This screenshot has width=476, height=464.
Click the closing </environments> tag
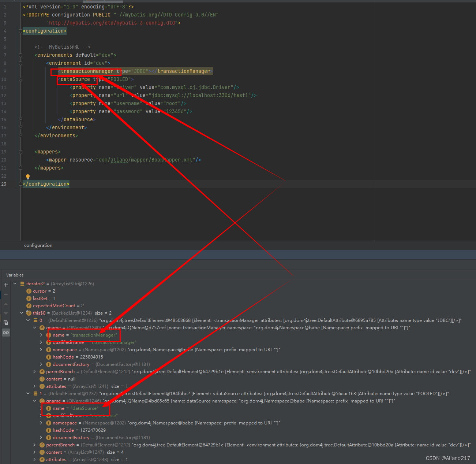tap(56, 136)
